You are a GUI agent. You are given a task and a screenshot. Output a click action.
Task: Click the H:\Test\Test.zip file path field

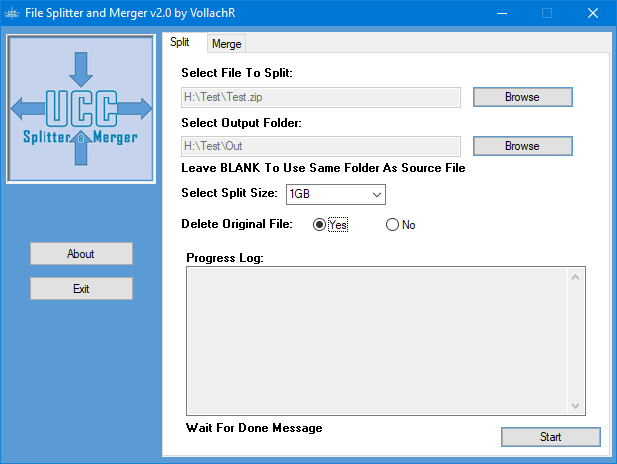[x=321, y=97]
